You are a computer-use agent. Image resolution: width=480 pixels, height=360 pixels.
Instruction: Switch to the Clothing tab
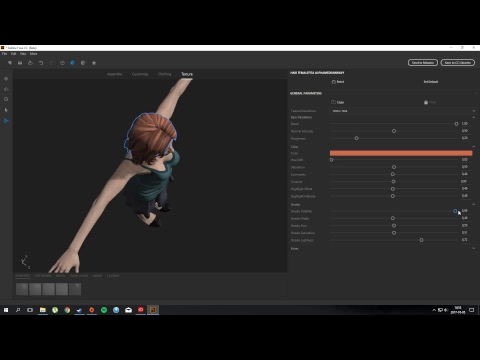click(164, 74)
